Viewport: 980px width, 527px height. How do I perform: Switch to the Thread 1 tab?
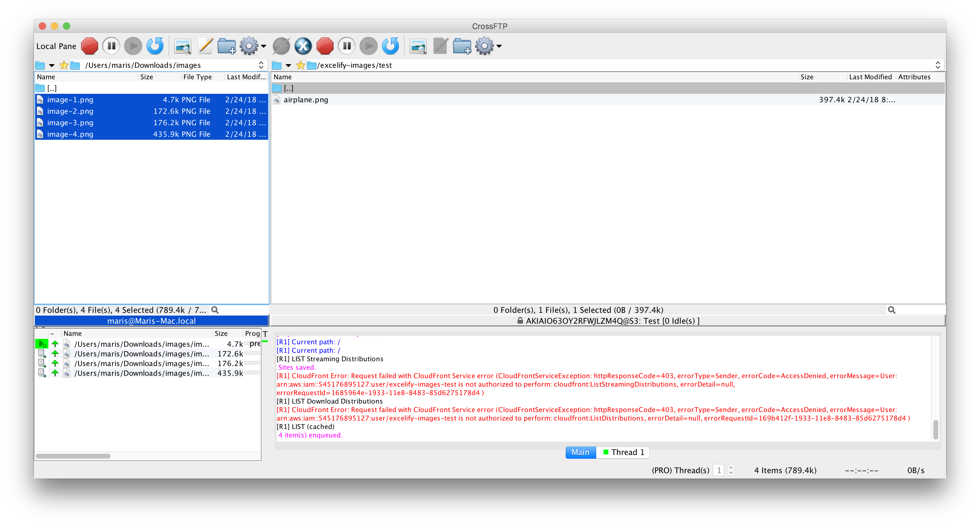623,452
